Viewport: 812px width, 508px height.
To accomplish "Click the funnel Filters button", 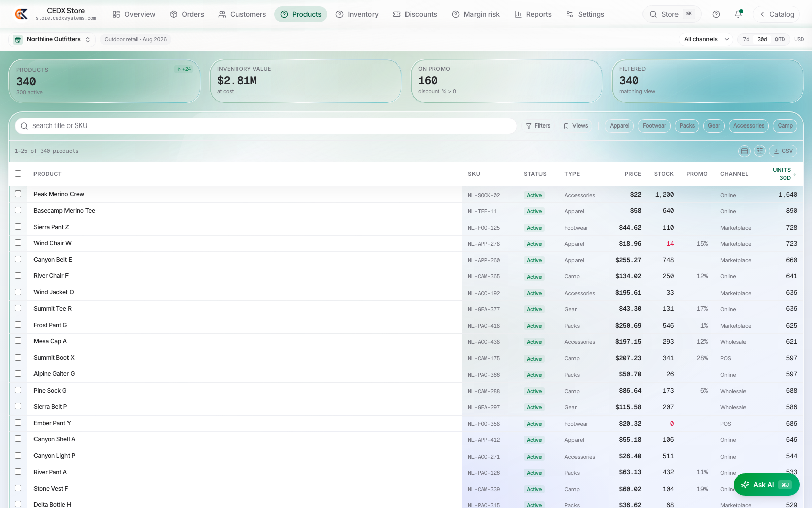I will tap(538, 126).
